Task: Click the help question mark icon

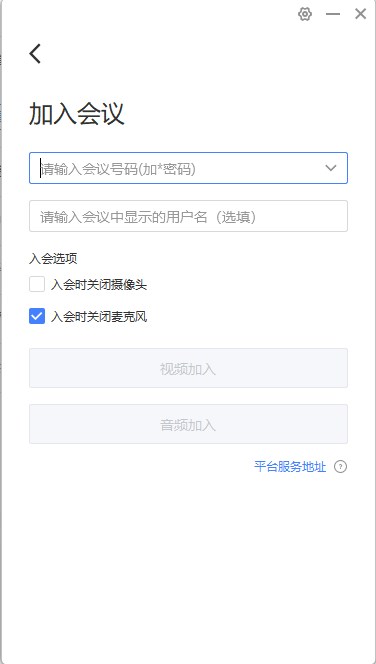Action: pyautogui.click(x=340, y=467)
